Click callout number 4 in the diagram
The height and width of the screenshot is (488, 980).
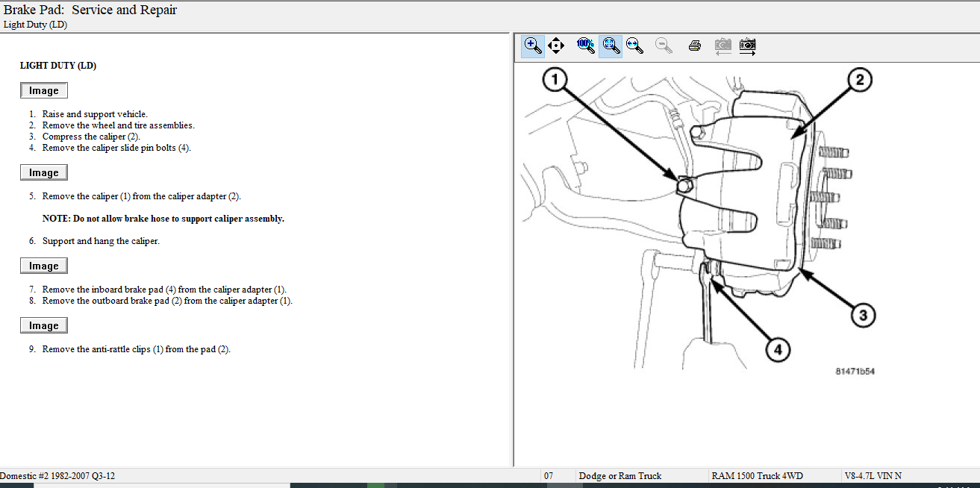pyautogui.click(x=777, y=349)
